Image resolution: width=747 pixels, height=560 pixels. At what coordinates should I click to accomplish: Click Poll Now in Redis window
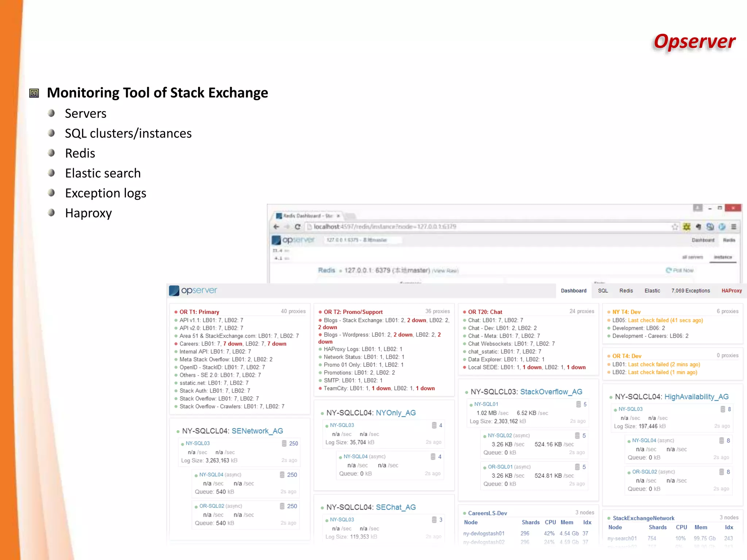pyautogui.click(x=680, y=271)
